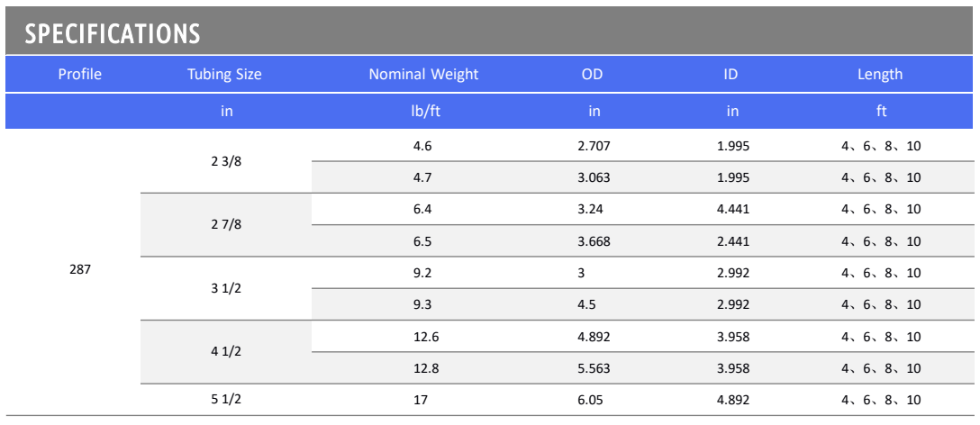Select the Profile column header
This screenshot has height=425, width=980.
pyautogui.click(x=79, y=75)
